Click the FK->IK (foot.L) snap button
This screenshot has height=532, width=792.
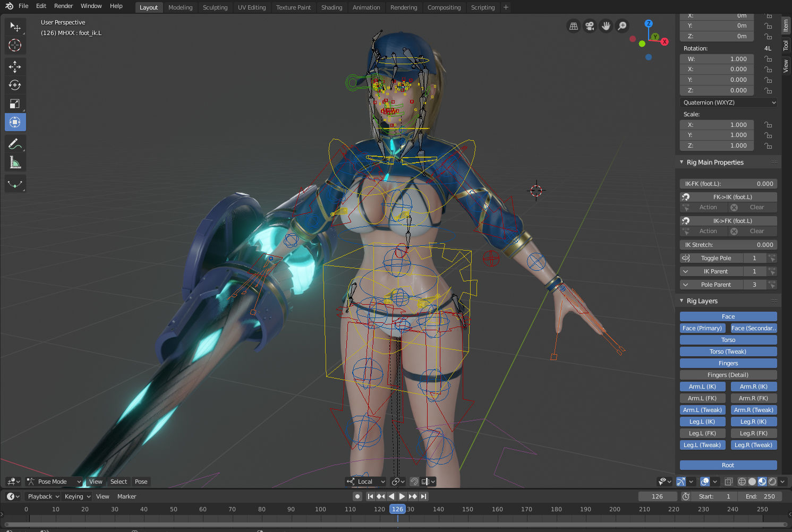point(728,197)
